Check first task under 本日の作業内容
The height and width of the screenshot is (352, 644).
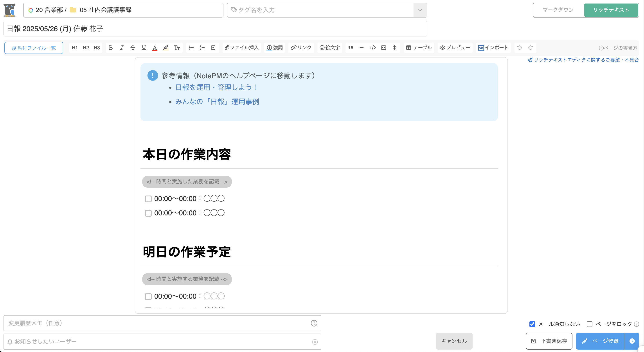(x=148, y=199)
